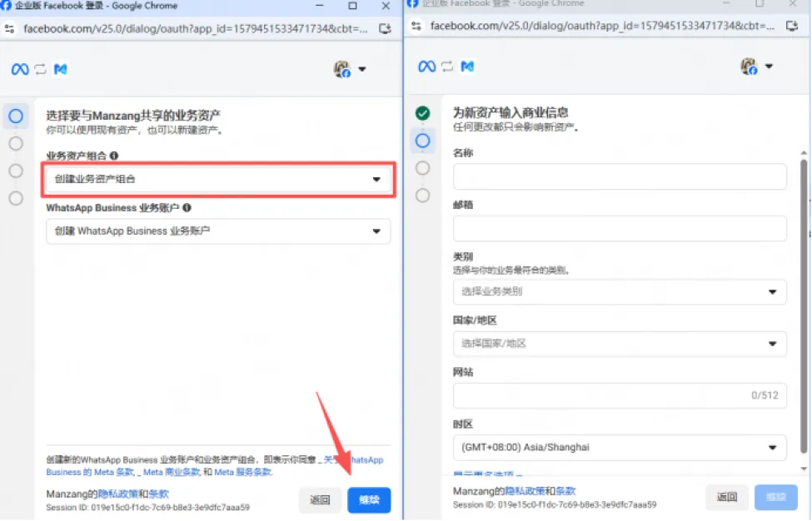Click install/cast icon in right address bar
Image resolution: width=812 pixels, height=521 pixels.
point(791,26)
